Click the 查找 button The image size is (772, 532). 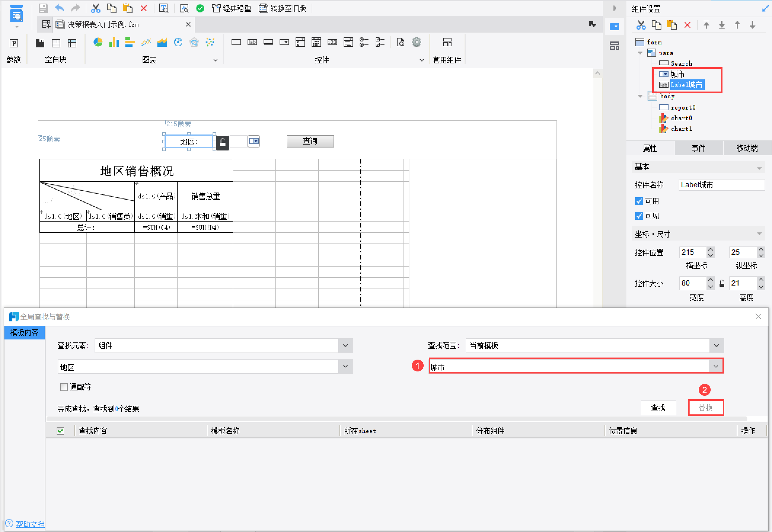pyautogui.click(x=658, y=408)
